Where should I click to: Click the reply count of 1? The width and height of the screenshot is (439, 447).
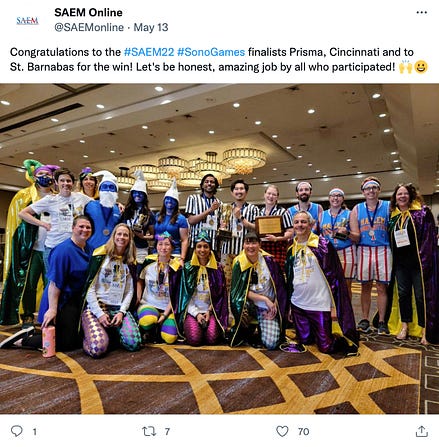coord(34,432)
